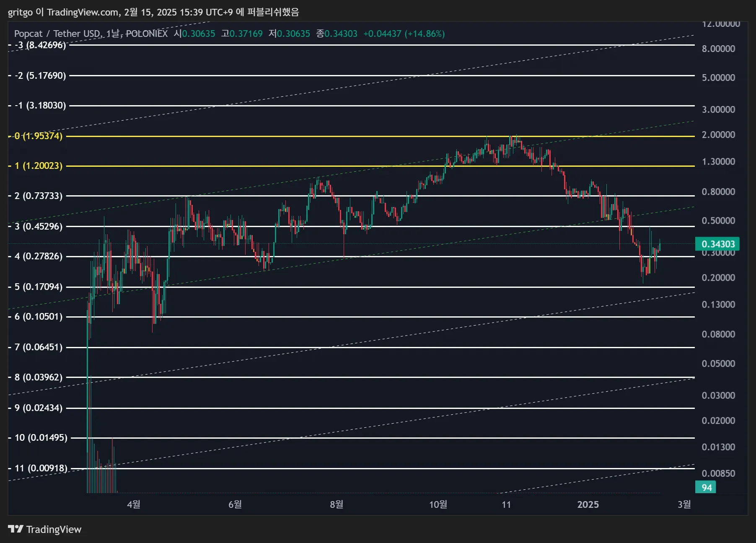Image resolution: width=756 pixels, height=543 pixels.
Task: Click the level label 5 (0.17094)
Action: click(38, 287)
